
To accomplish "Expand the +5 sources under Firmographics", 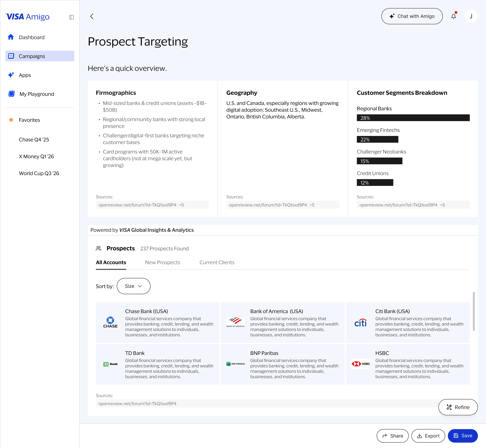I will click(181, 205).
